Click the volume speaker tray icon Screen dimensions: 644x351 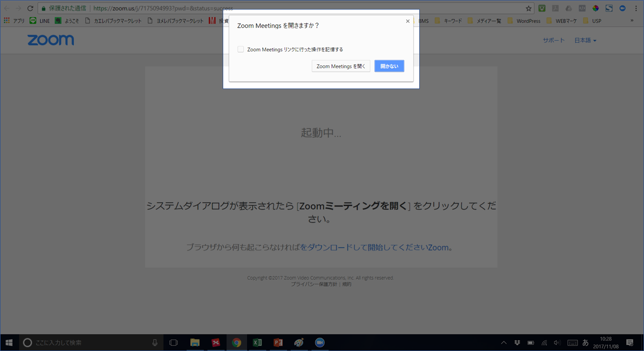coord(557,342)
